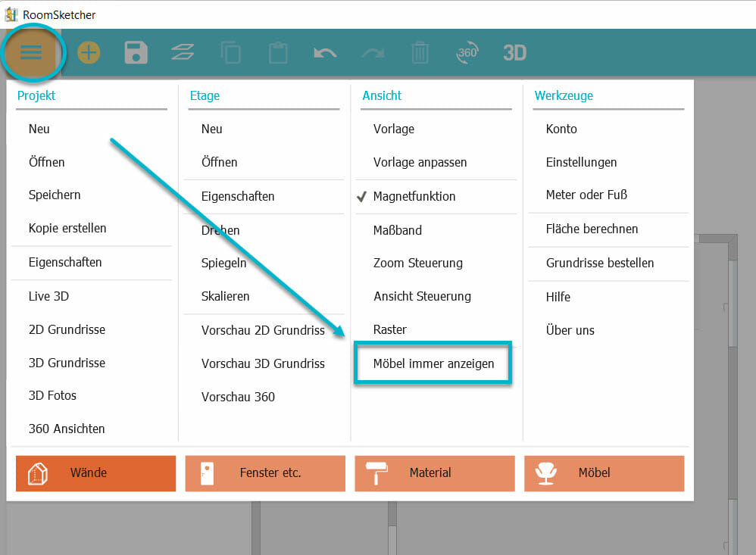756x555 pixels.
Task: Choose Kopie erstellen
Action: click(67, 229)
